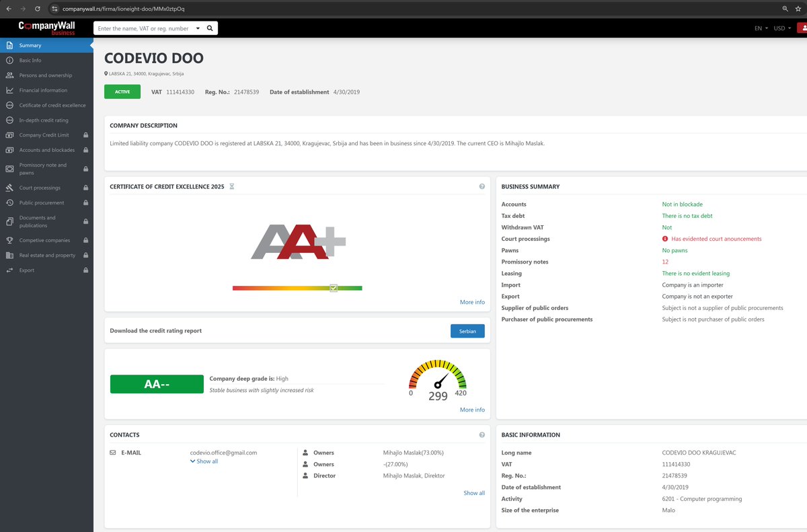The image size is (807, 532).
Task: Open the Basic Info sidebar item
Action: (46, 61)
